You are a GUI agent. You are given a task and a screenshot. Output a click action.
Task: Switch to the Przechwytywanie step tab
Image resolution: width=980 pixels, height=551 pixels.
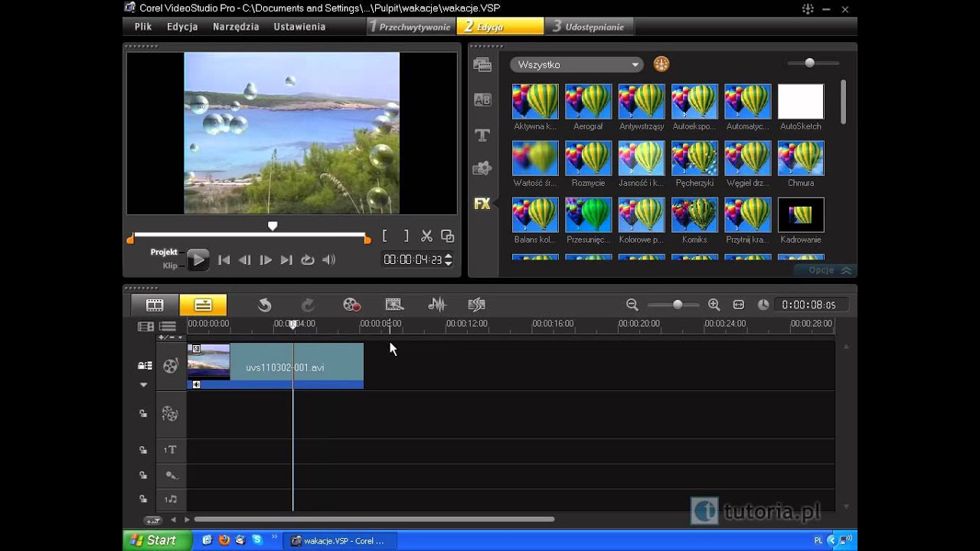[411, 26]
